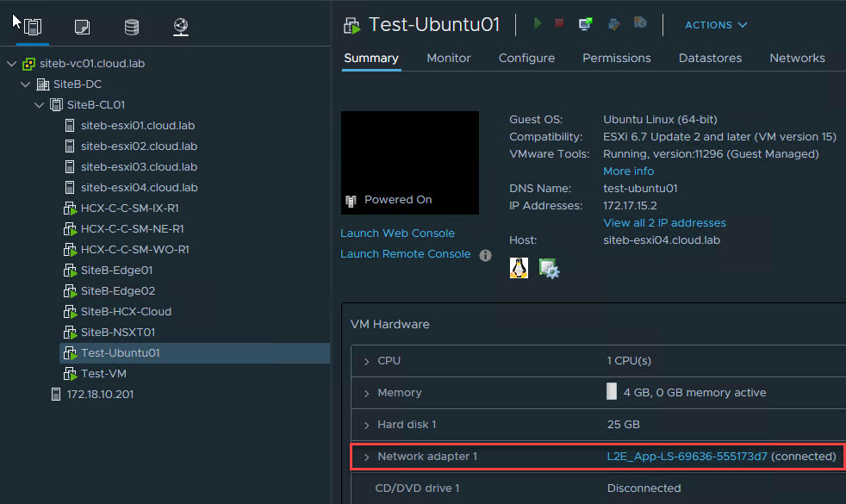Collapse the siteb-vc01.cloud.lab tree node

point(11,64)
